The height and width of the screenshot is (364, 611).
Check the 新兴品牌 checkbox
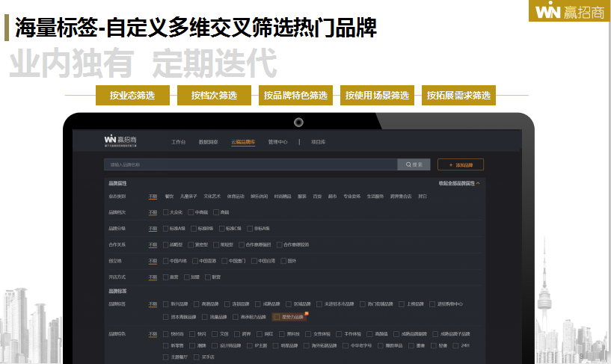click(165, 304)
